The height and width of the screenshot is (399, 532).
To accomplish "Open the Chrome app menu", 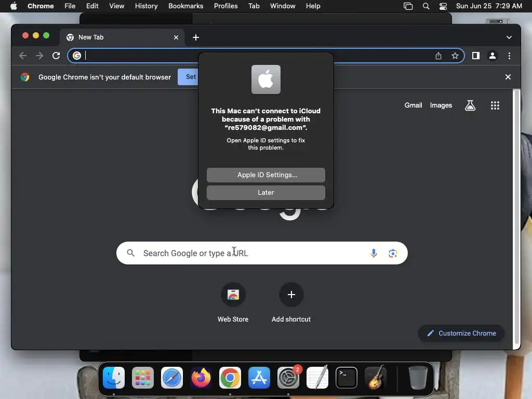I will pyautogui.click(x=41, y=6).
